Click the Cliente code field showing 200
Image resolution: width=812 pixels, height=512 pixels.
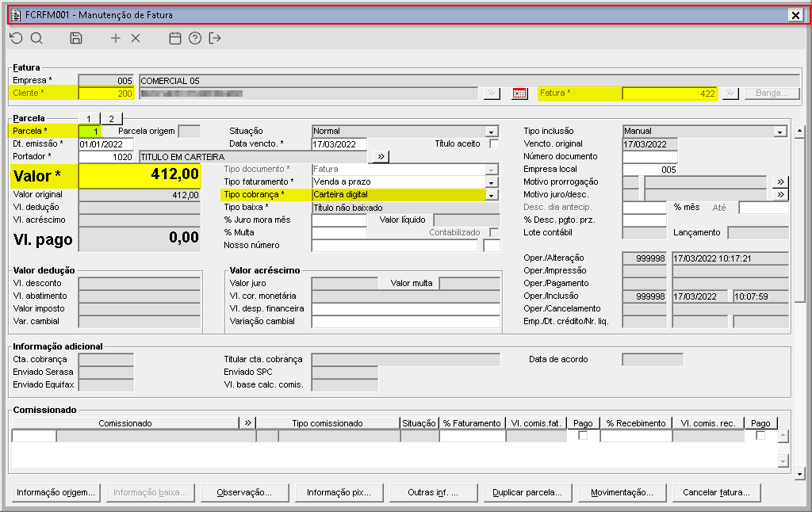pos(106,94)
